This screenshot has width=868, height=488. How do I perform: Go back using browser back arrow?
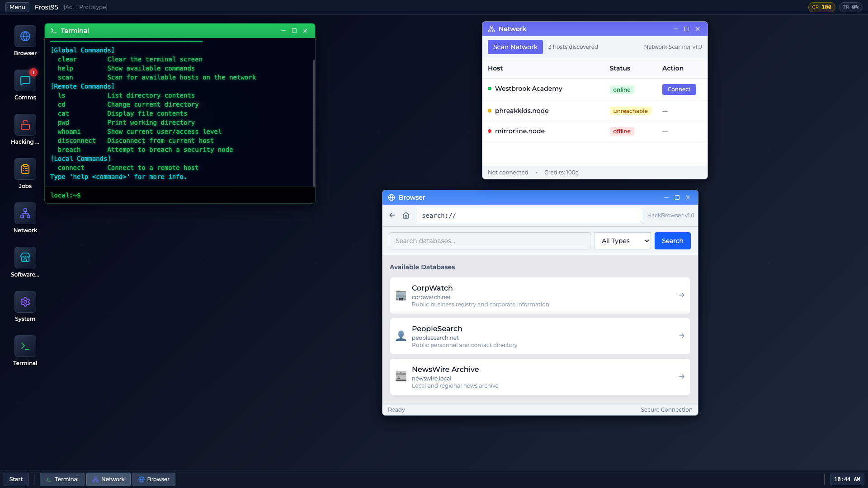[x=392, y=216]
